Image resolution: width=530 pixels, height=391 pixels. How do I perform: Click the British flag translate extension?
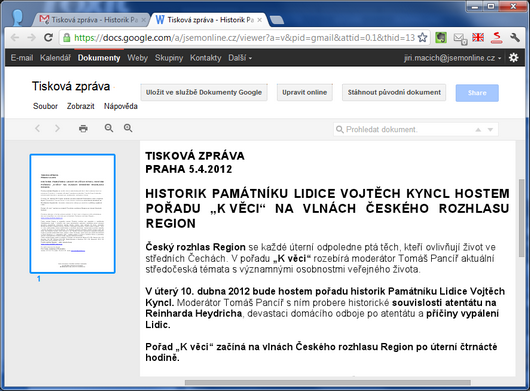[x=478, y=38]
